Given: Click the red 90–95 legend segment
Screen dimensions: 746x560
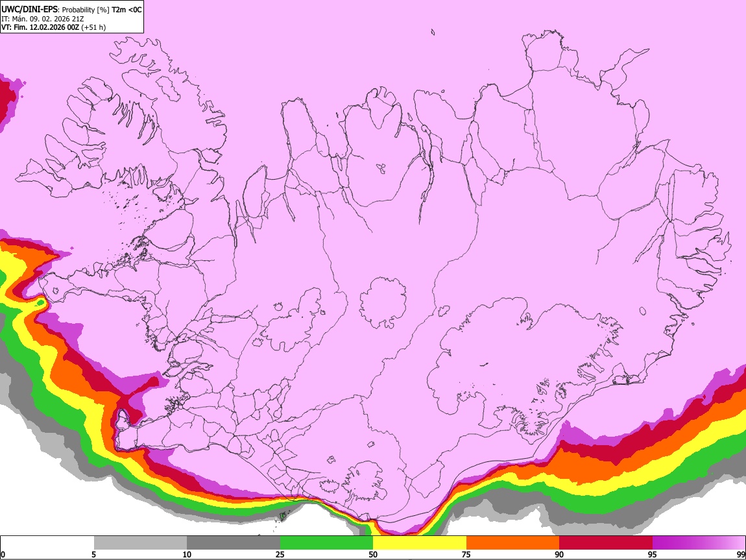Looking at the screenshot, I should coord(606,543).
